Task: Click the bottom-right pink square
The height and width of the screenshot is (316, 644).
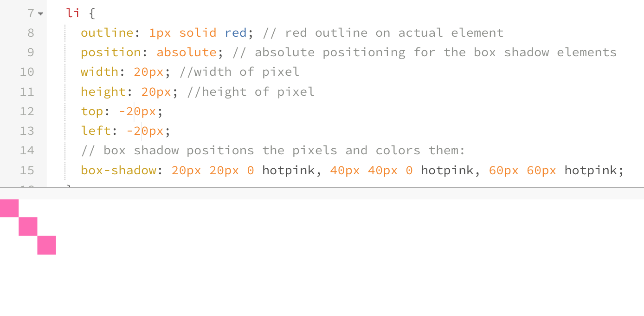Action: click(x=47, y=245)
